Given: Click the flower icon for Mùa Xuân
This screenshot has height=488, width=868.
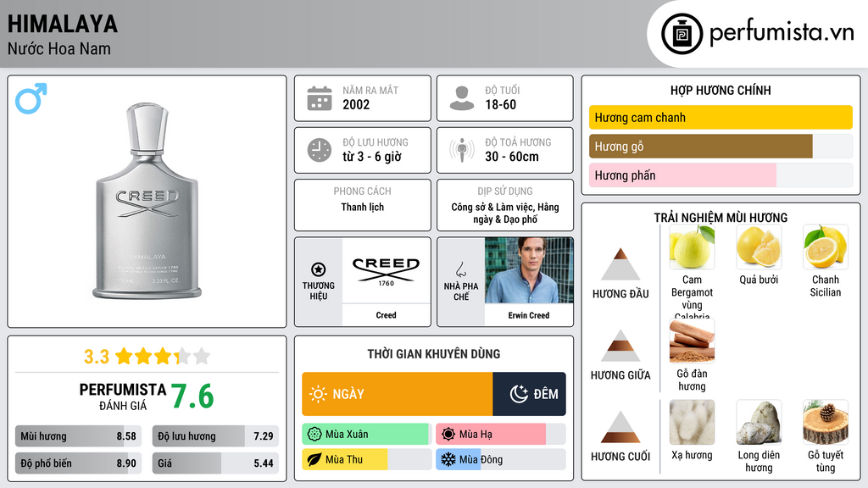Looking at the screenshot, I should click(x=314, y=435).
